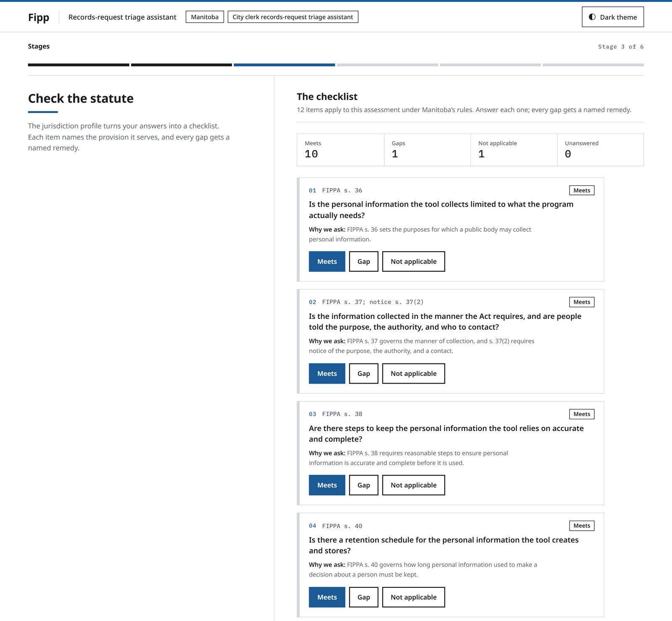
Task: Click the Not applicable summary tile
Action: click(514, 150)
